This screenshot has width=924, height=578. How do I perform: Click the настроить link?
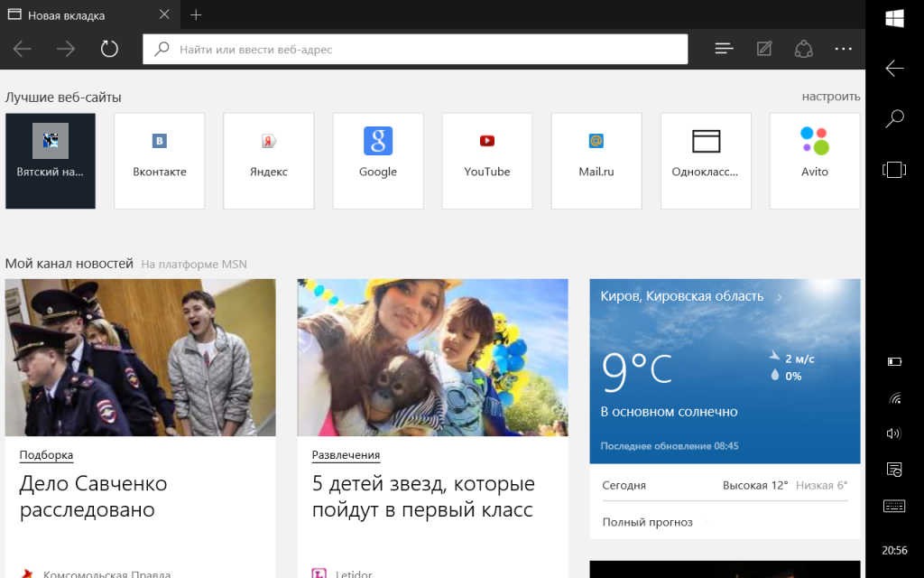pos(831,97)
